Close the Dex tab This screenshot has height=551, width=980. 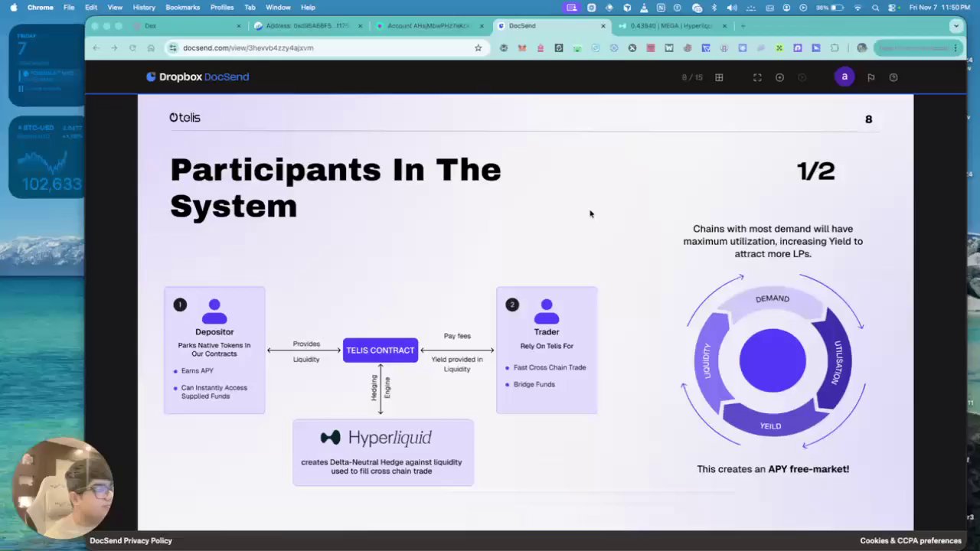coord(238,26)
